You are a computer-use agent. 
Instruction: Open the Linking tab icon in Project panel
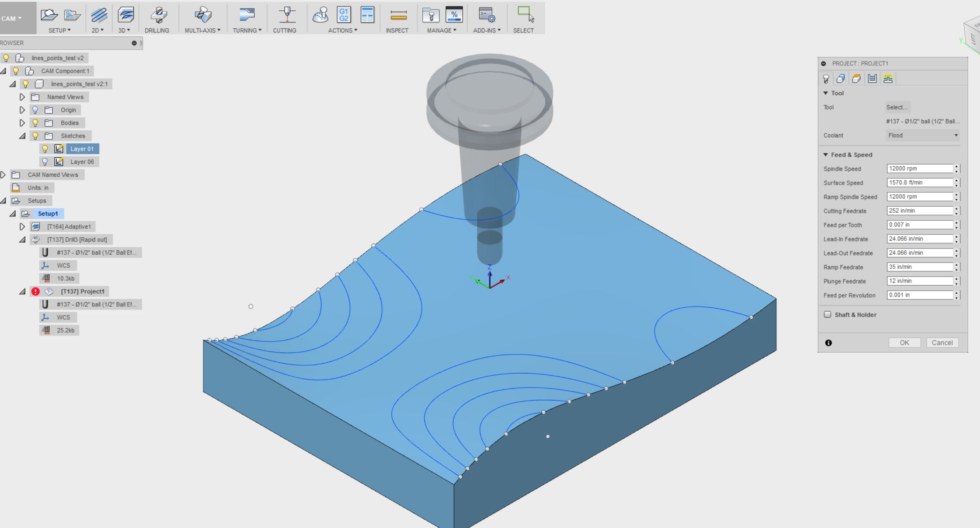tap(888, 79)
